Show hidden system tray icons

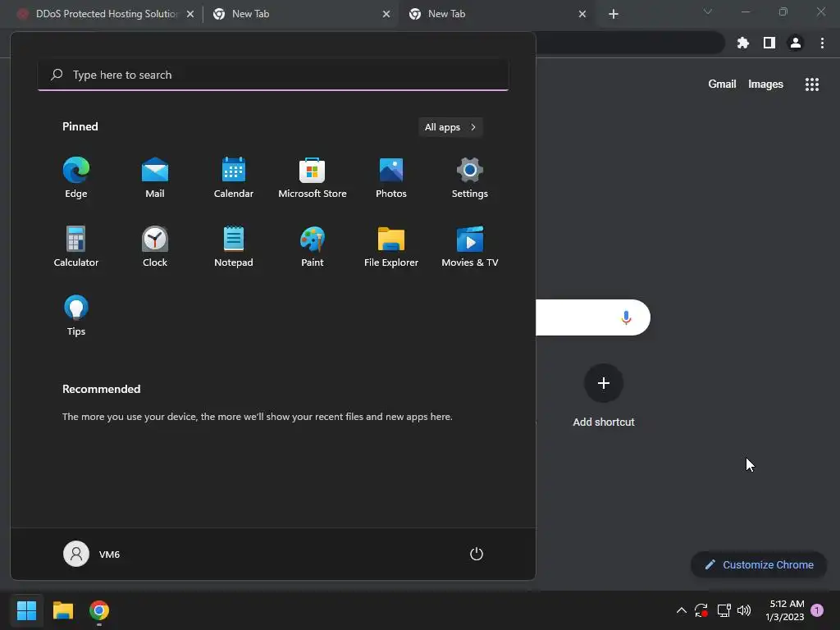[682, 610]
